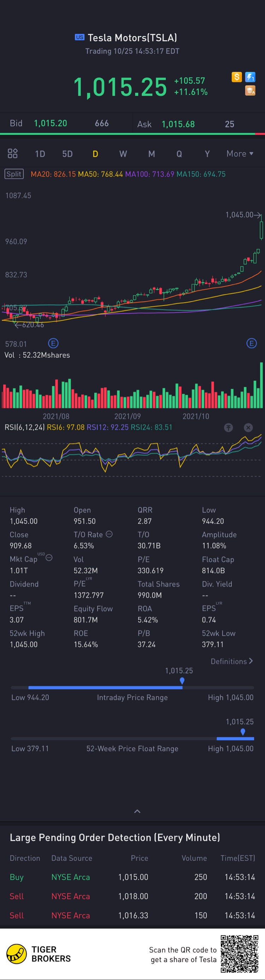Tap the last price 1,015.25 headline
Image resolution: width=265 pixels, height=980 pixels.
(120, 87)
